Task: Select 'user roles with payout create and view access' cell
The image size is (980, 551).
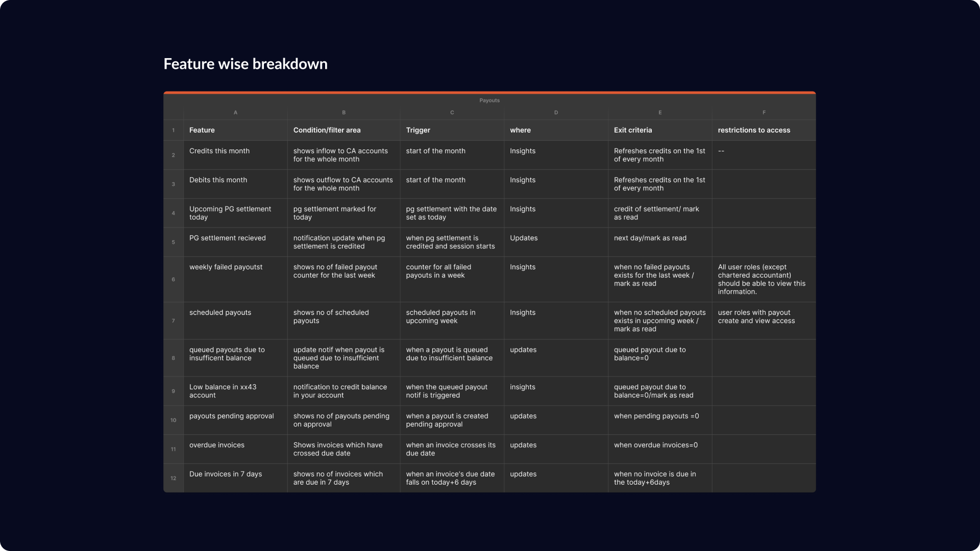Action: [x=764, y=321]
